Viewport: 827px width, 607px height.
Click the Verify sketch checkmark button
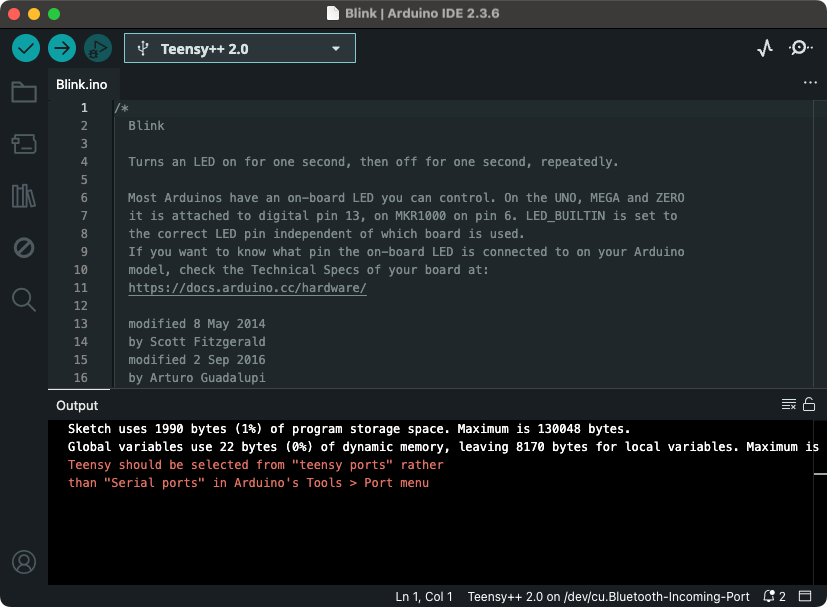coord(26,48)
